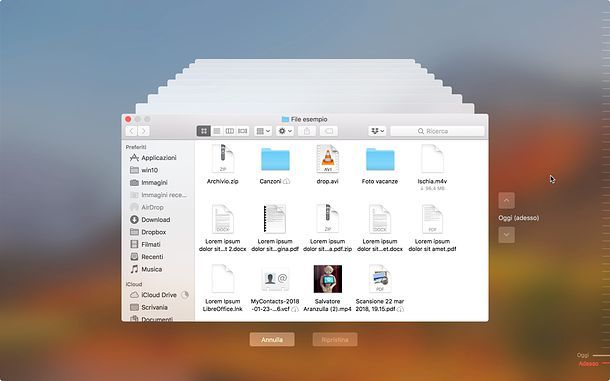610x381 pixels.
Task: Click the Adesso marker on timeline
Action: point(588,363)
